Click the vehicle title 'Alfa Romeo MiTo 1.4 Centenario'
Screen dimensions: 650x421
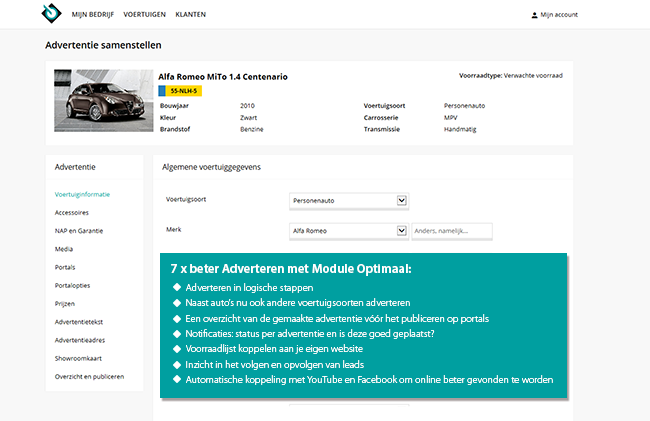click(223, 77)
